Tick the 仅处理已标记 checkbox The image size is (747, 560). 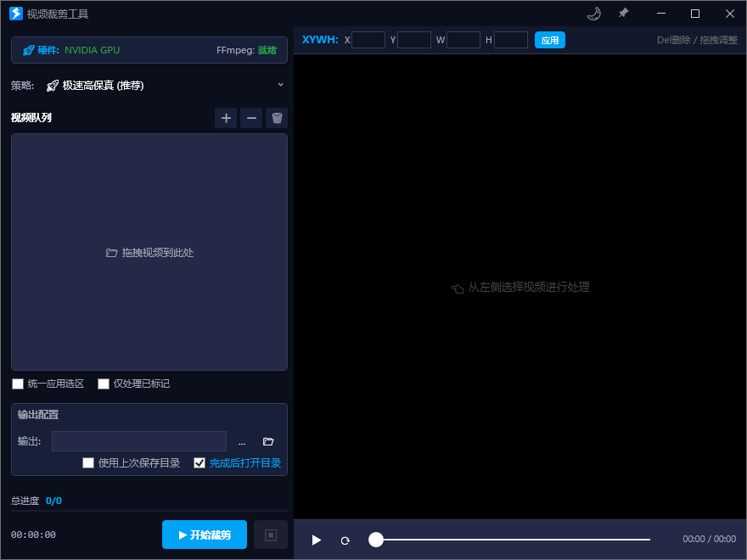[x=104, y=384]
